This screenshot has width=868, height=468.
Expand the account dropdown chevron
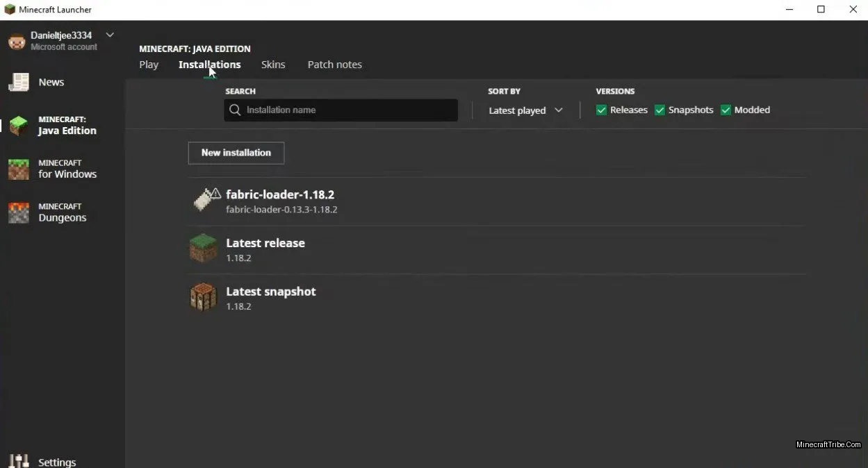(110, 35)
